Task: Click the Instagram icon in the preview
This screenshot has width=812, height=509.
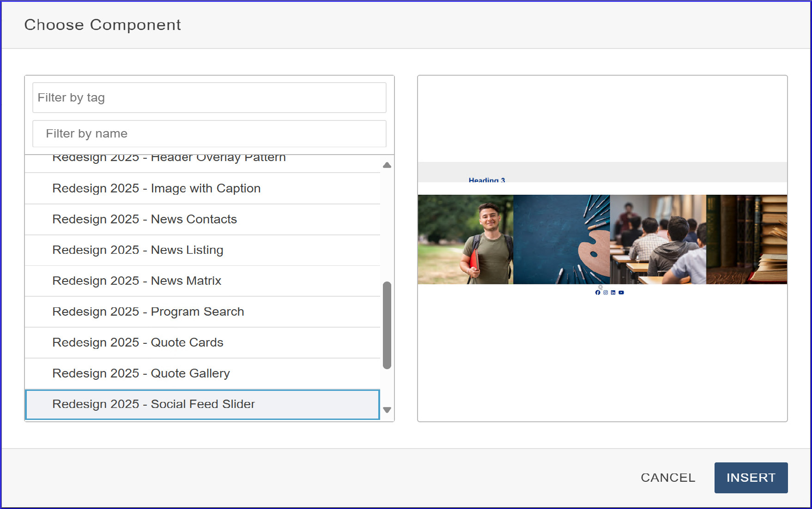Action: point(606,293)
